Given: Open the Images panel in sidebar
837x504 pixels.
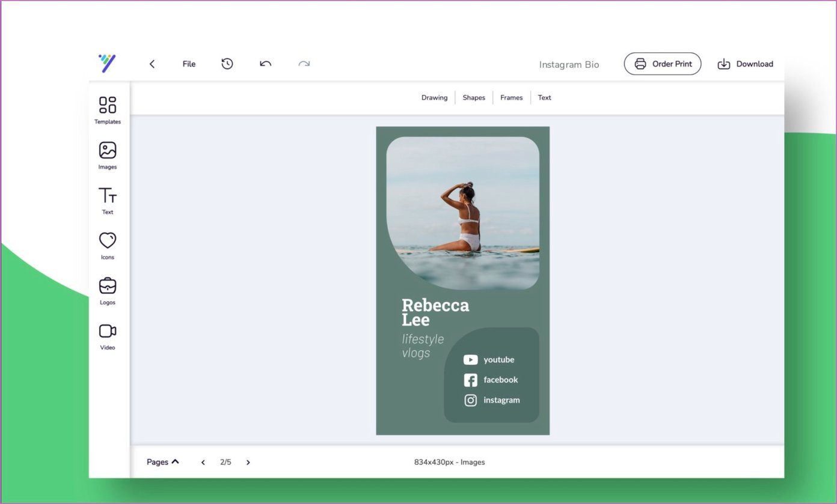Looking at the screenshot, I should (x=108, y=156).
